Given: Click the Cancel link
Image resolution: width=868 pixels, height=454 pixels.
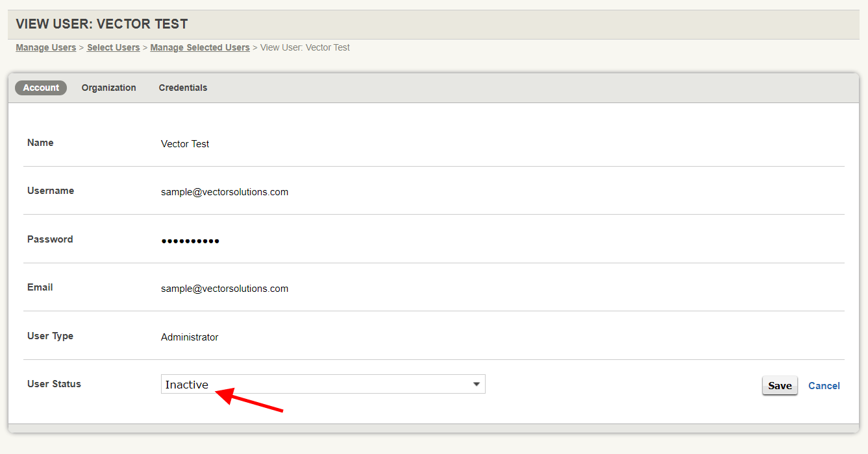Looking at the screenshot, I should click(824, 385).
